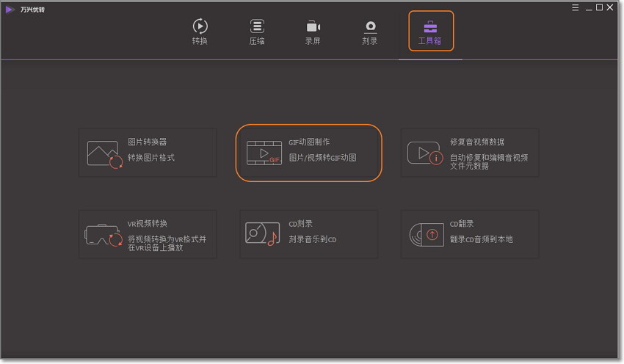This screenshot has width=624, height=364.
Task: Click the 刻录 tab label
Action: 370,41
